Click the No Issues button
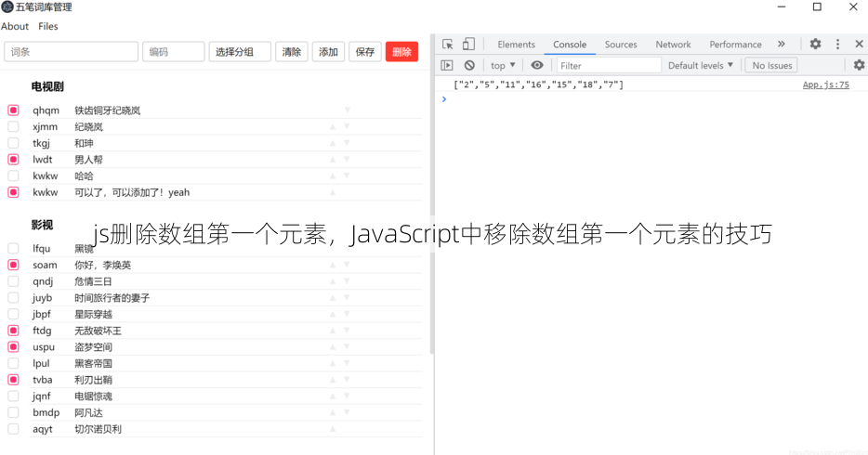The height and width of the screenshot is (455, 868). pos(771,65)
